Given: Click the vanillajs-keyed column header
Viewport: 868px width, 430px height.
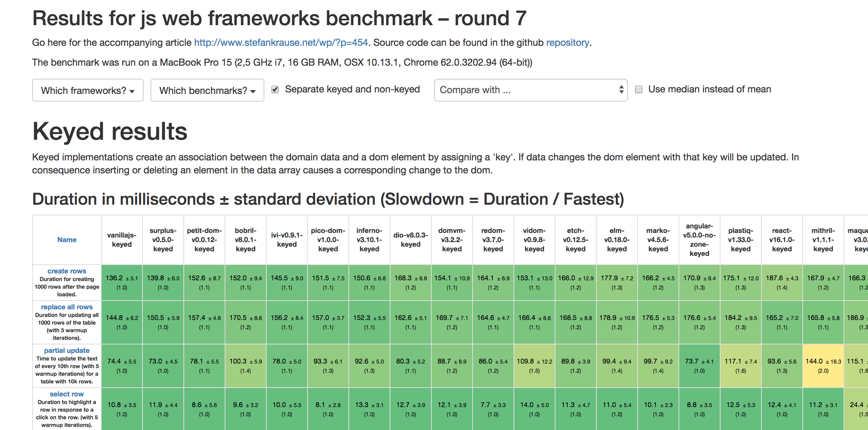Looking at the screenshot, I should (x=122, y=240).
